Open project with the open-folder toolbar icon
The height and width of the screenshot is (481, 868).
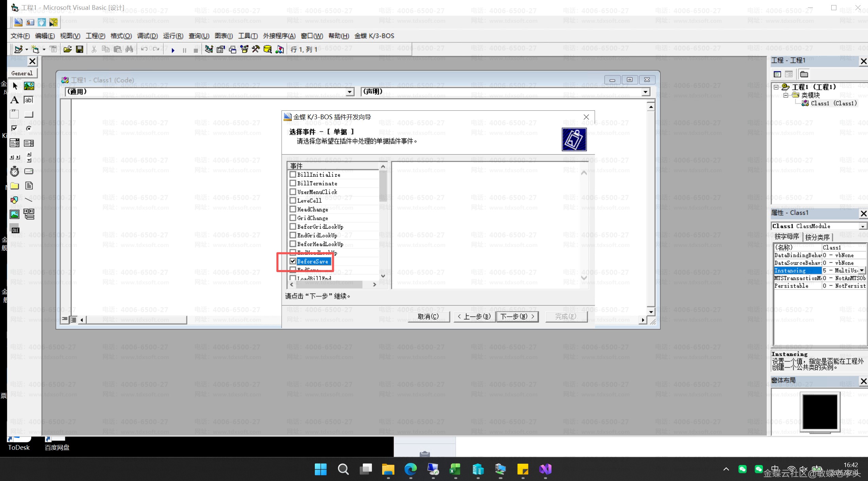67,50
